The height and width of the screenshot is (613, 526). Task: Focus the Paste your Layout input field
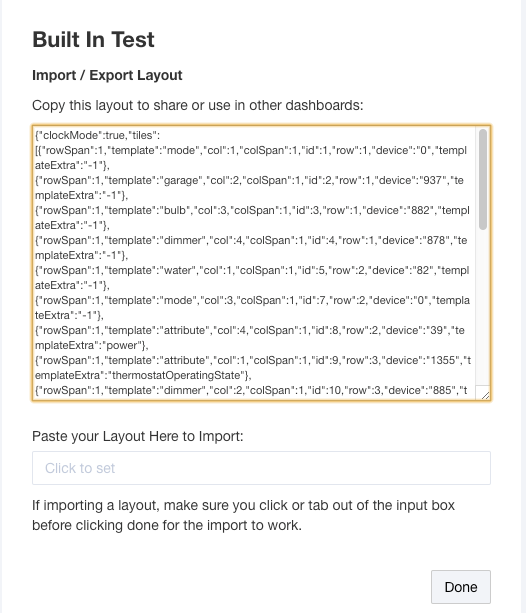261,468
